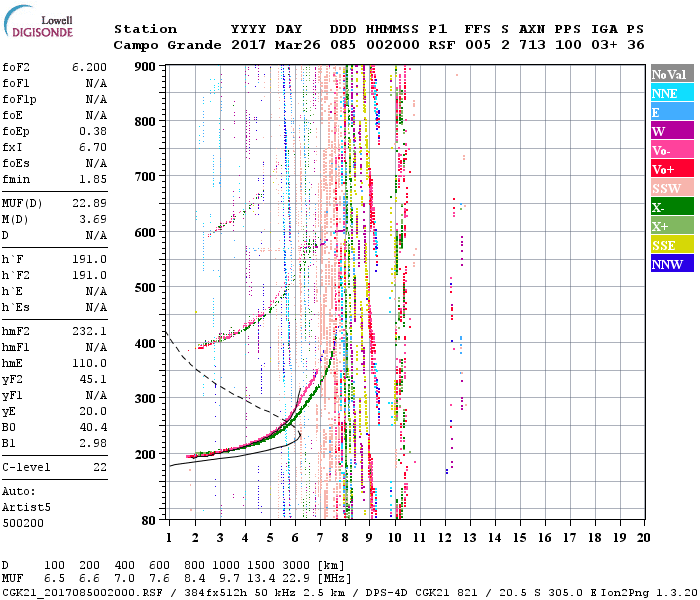Click the 20 MHz frequency axis label
Image resolution: width=700 pixels, height=600 pixels.
point(643,538)
